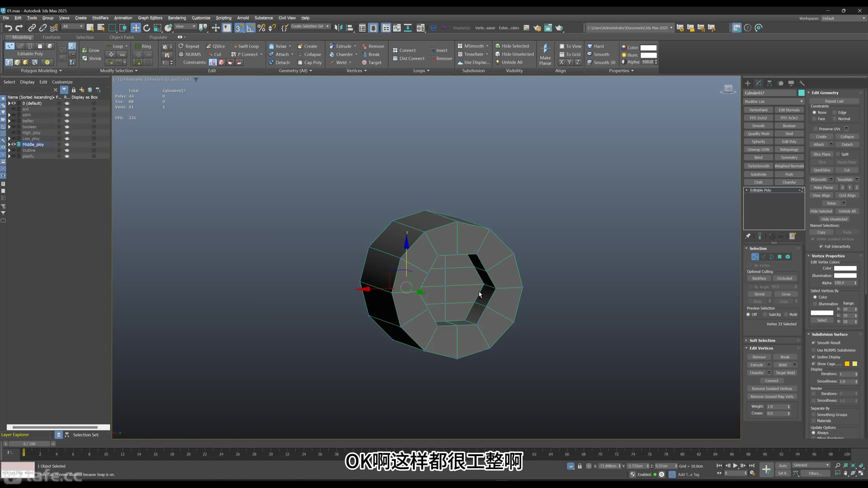The image size is (868, 488).
Task: Open the Workspaces Default dropdown
Action: 843,18
